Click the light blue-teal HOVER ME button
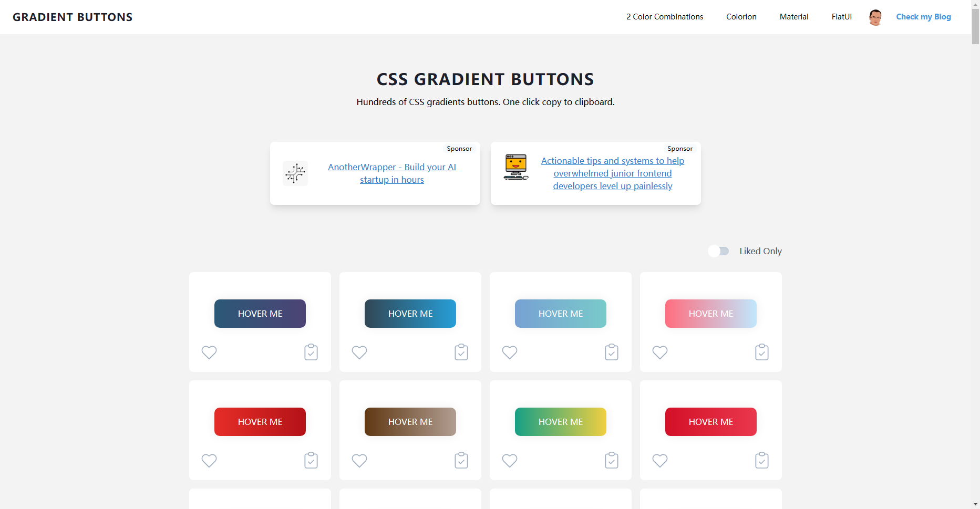Image resolution: width=980 pixels, height=509 pixels. 561,314
